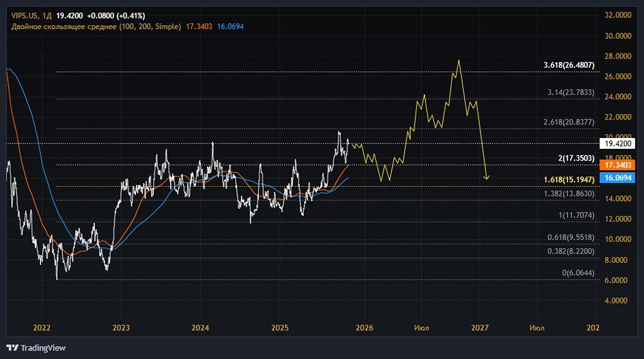The height and width of the screenshot is (359, 644).
Task: Click the 0(6.0644) Fibonacci base label
Action: point(578,274)
